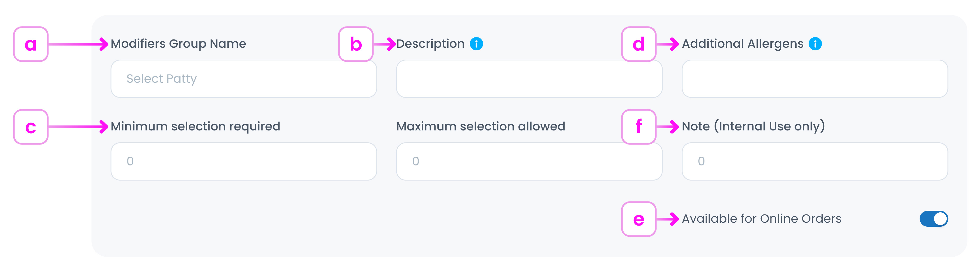The image size is (980, 272).
Task: Click inside the Description text field
Action: 530,78
